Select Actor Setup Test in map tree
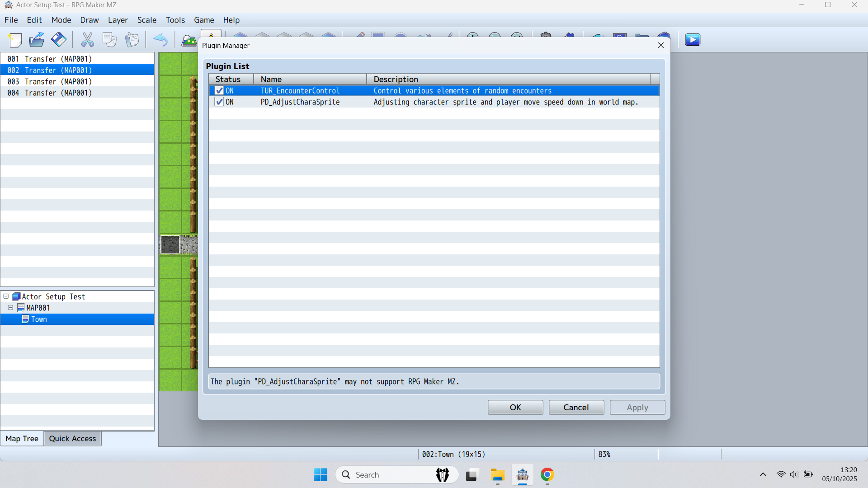 53,296
